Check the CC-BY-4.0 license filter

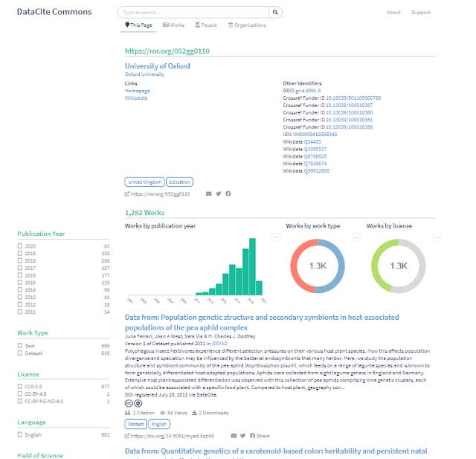20,394
